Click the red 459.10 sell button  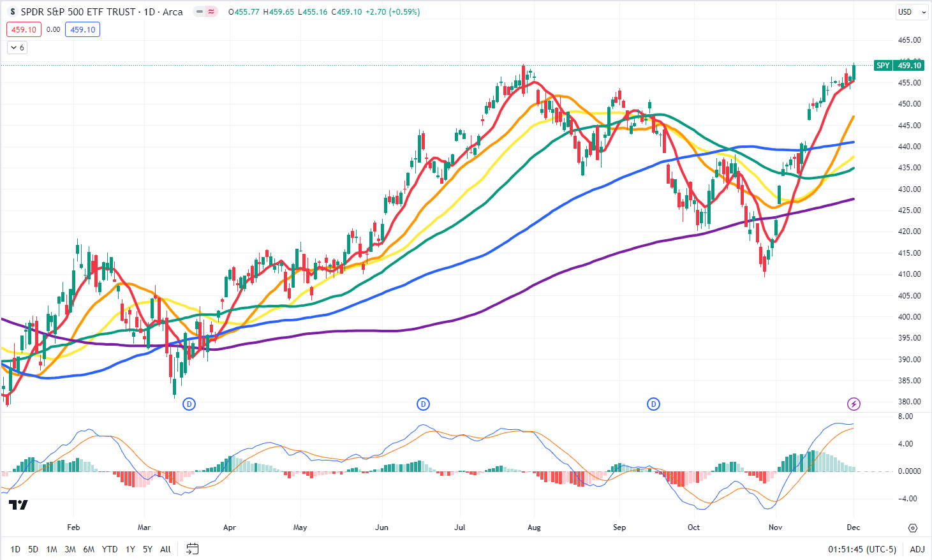click(x=24, y=29)
